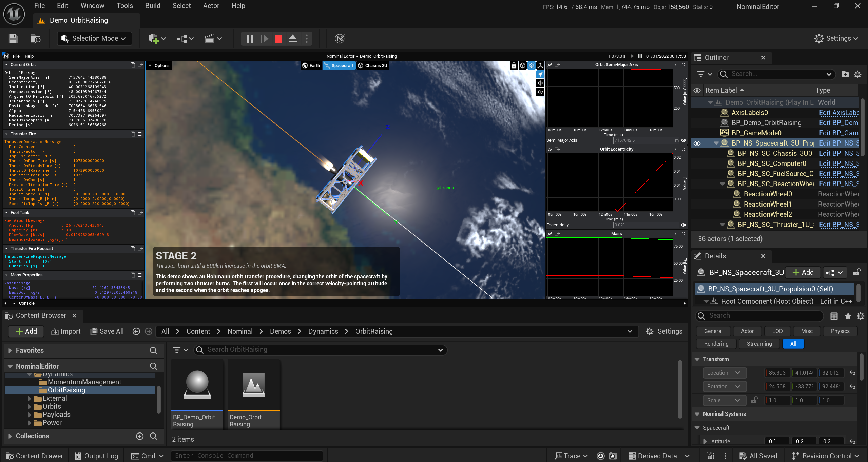Click Save All in Content Browser

click(107, 331)
